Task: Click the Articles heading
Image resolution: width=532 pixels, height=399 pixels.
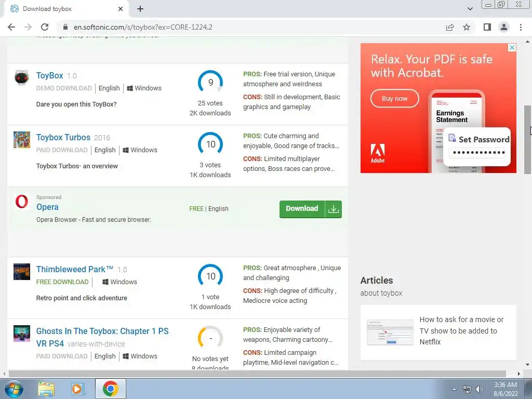Action: click(377, 280)
